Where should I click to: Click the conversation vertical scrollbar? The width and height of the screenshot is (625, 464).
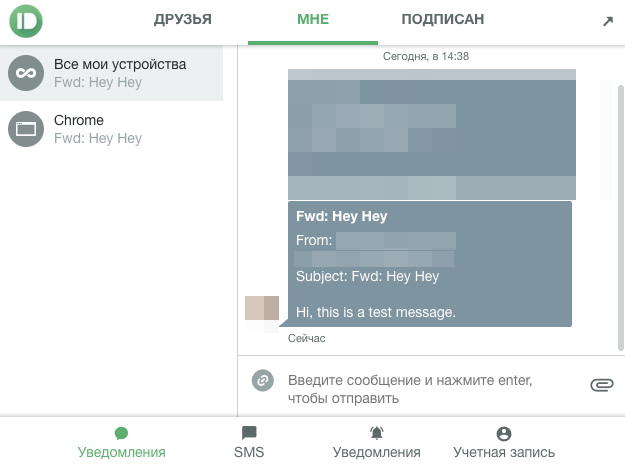pyautogui.click(x=621, y=218)
